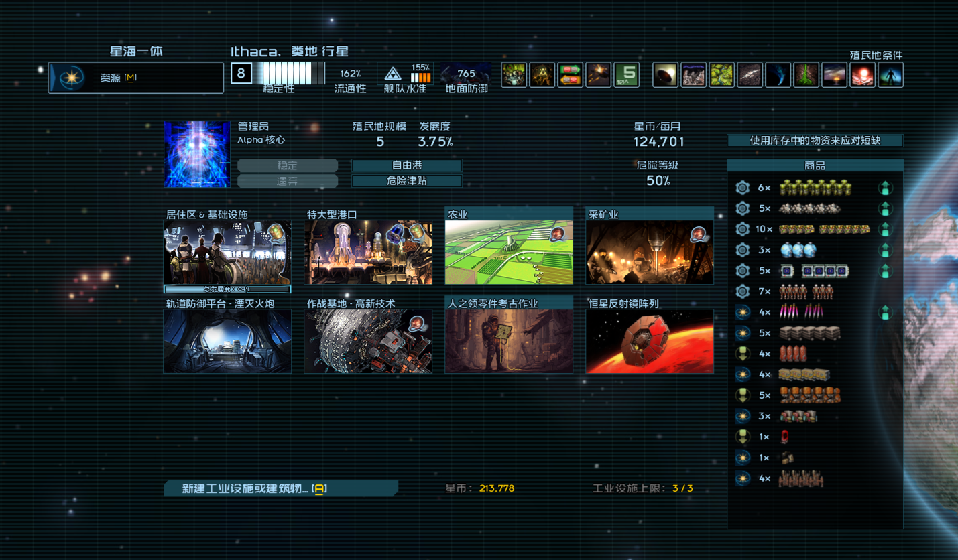Toggle 使用库存中的物资来应对短缺 option
The height and width of the screenshot is (560, 958).
tap(815, 141)
